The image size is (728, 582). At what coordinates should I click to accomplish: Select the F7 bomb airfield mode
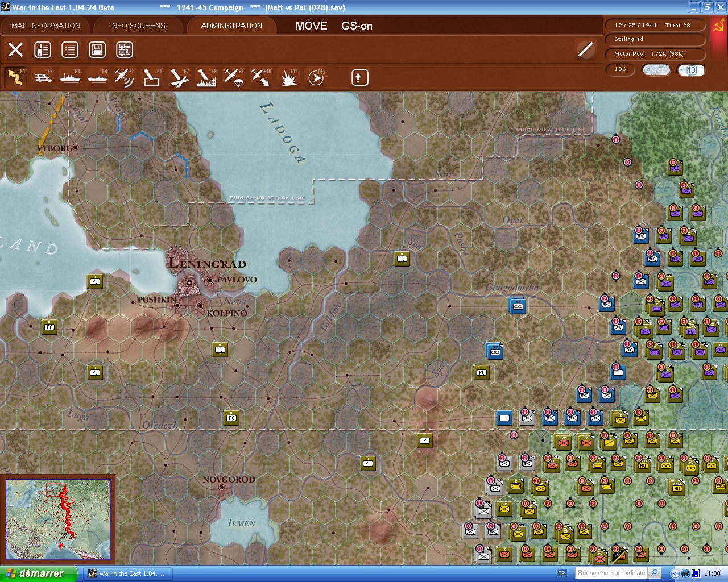point(179,77)
